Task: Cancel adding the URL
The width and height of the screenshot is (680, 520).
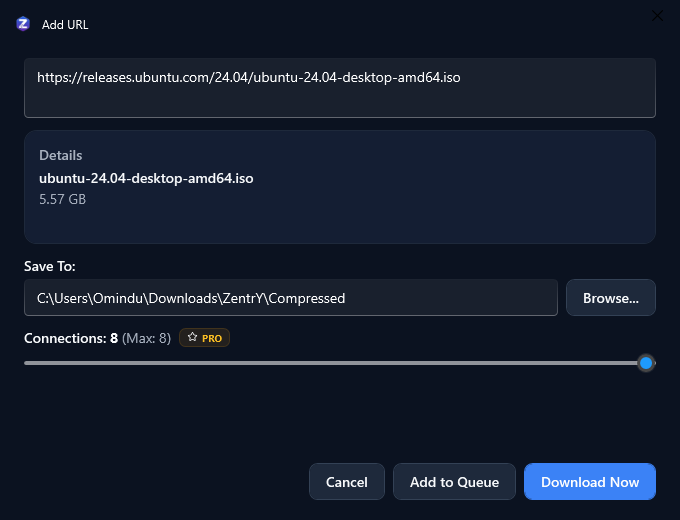Action: pyautogui.click(x=347, y=482)
